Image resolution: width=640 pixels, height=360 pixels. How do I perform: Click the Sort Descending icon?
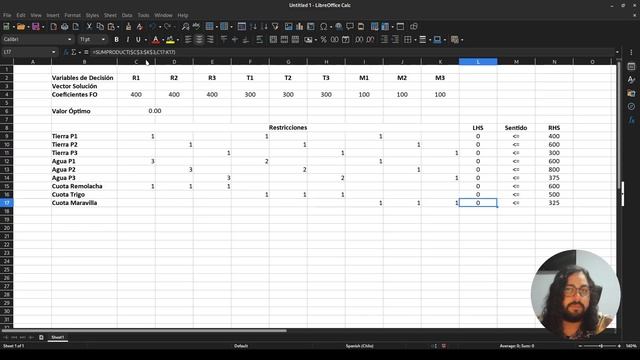pyautogui.click(x=264, y=27)
